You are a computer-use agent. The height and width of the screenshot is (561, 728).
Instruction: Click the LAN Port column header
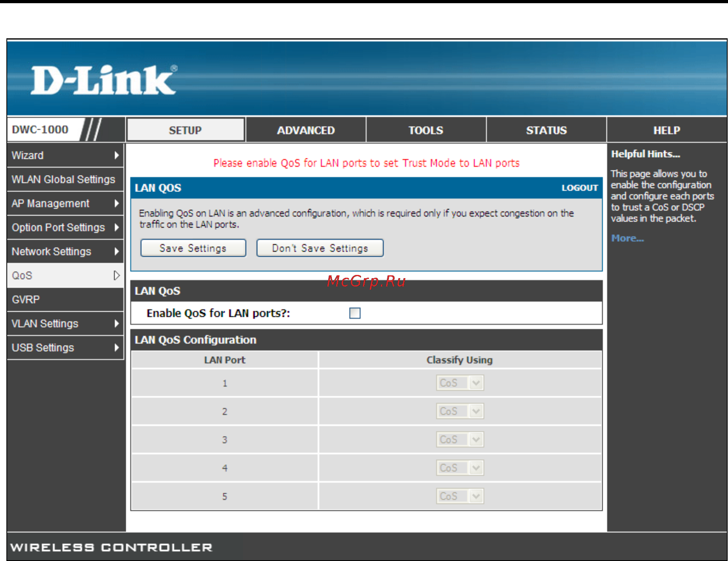coord(225,360)
